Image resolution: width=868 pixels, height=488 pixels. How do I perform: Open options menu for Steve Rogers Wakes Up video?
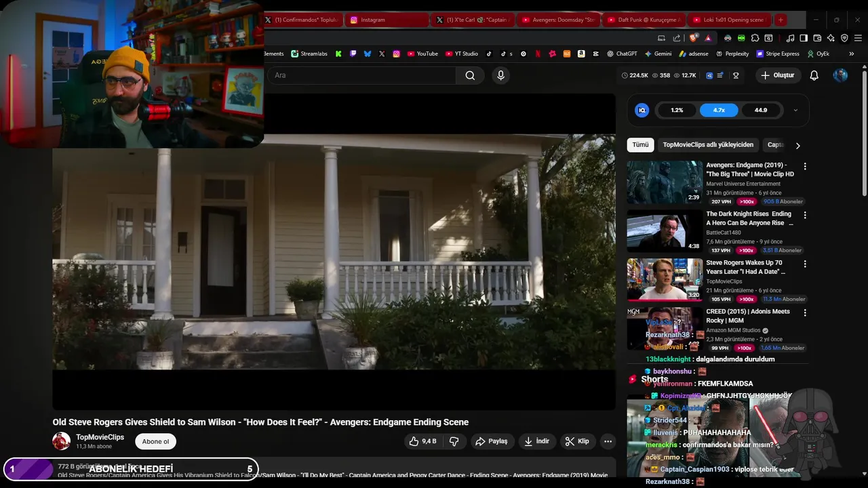tap(805, 264)
